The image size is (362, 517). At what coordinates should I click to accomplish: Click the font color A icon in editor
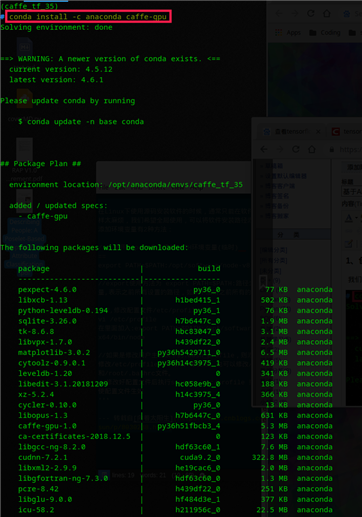tap(349, 218)
